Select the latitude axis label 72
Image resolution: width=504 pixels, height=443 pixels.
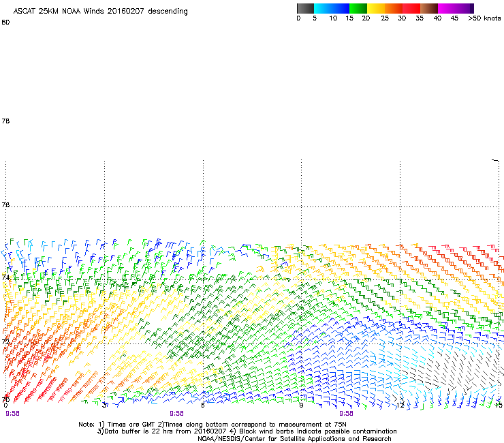(x=5, y=341)
